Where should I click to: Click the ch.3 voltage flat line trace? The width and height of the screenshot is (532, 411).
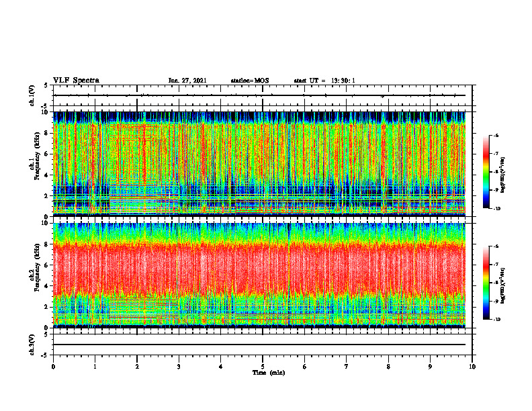click(x=259, y=345)
